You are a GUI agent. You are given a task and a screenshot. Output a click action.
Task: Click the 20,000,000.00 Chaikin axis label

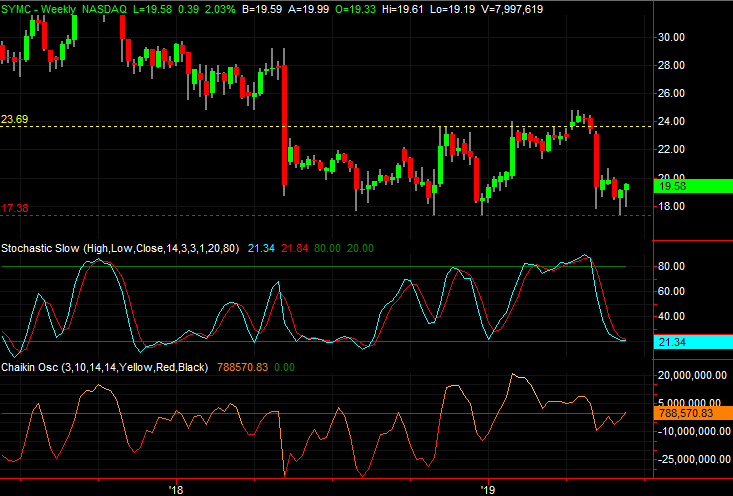pos(692,375)
